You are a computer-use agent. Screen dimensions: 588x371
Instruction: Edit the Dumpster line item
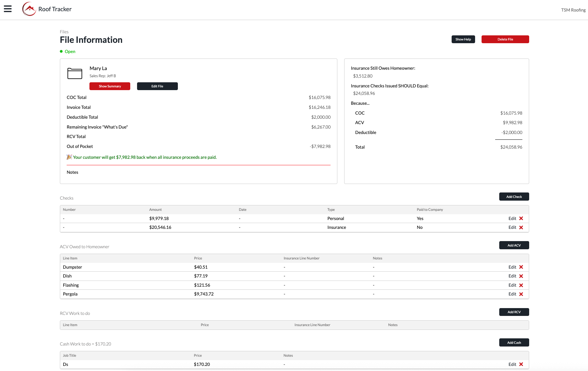(x=512, y=267)
